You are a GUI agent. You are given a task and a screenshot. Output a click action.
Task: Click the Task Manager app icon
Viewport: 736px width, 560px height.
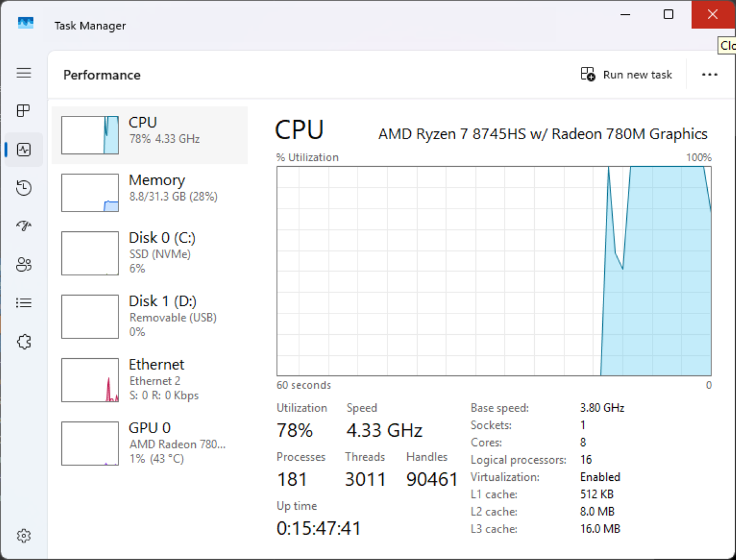tap(26, 24)
